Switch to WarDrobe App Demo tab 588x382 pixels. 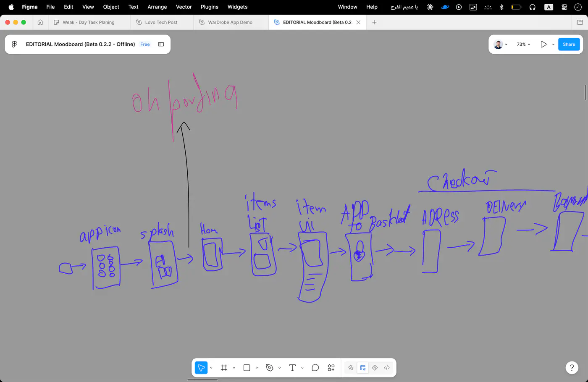(x=230, y=22)
